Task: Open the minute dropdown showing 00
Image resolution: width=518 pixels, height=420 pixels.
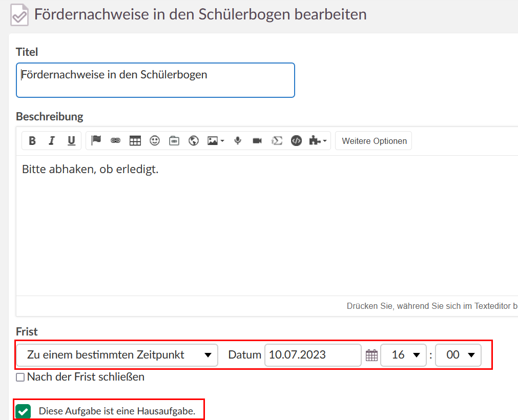Action: click(x=458, y=355)
